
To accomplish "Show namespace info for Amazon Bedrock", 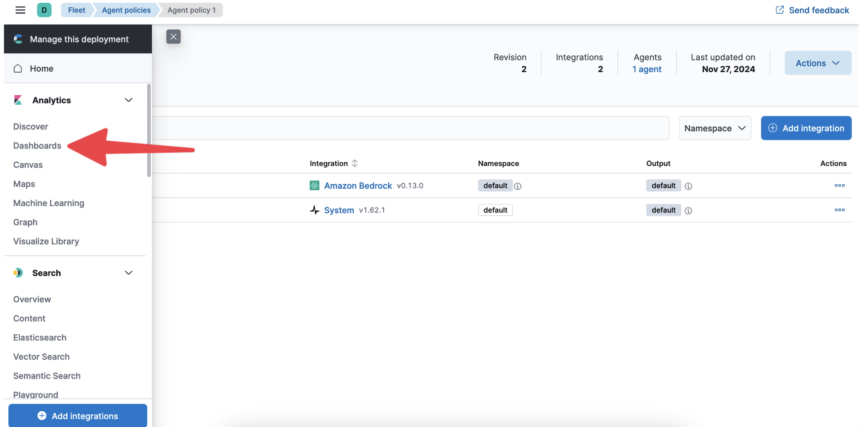I will (518, 186).
